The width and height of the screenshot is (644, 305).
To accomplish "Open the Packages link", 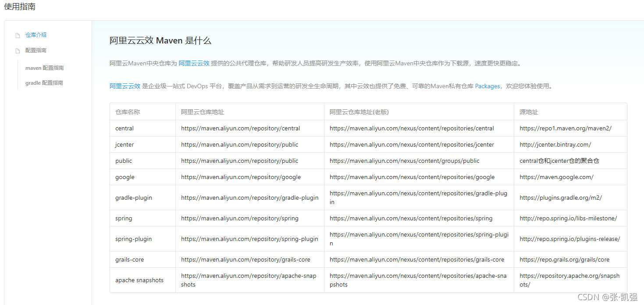I will (487, 86).
